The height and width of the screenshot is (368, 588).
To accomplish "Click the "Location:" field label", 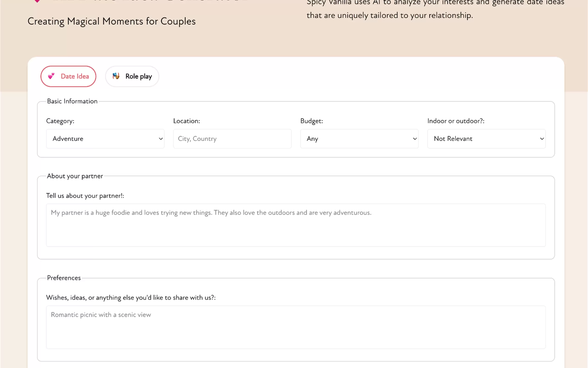I will tap(186, 121).
